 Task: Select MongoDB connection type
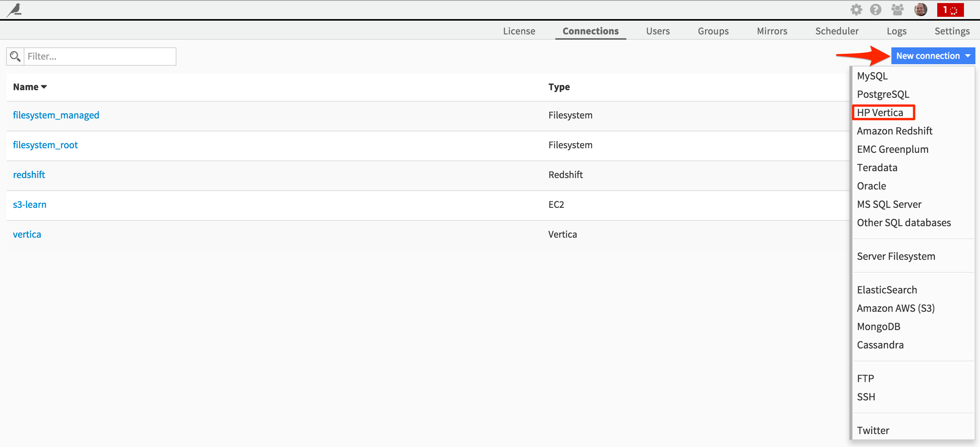(x=878, y=327)
